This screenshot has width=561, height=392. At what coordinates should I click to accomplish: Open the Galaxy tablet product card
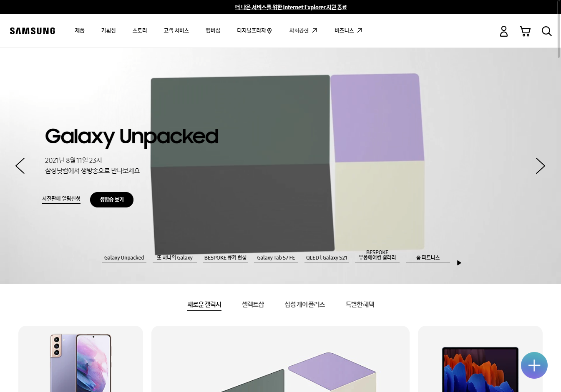[480, 359]
